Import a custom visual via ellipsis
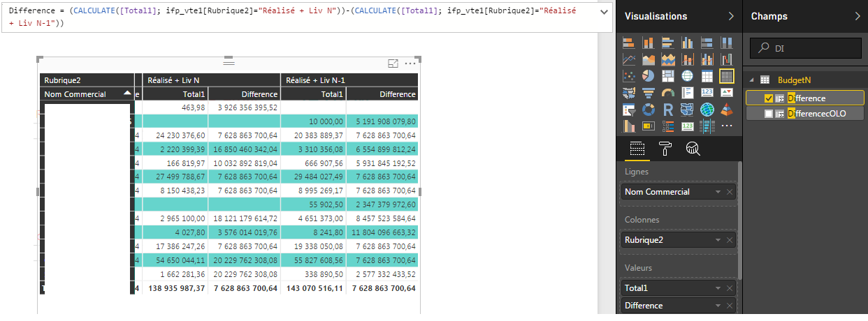Screen dimensions: 868x321 [726, 126]
